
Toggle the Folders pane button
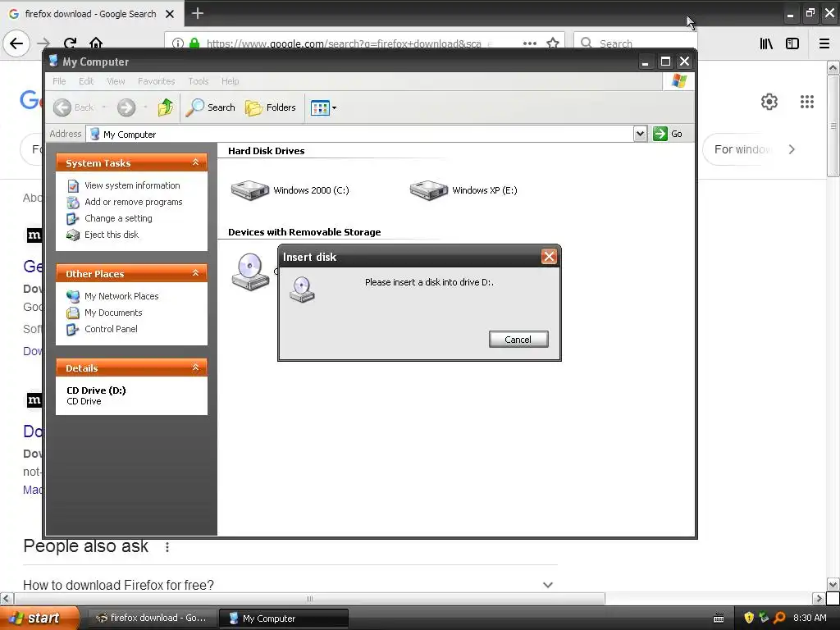271,107
